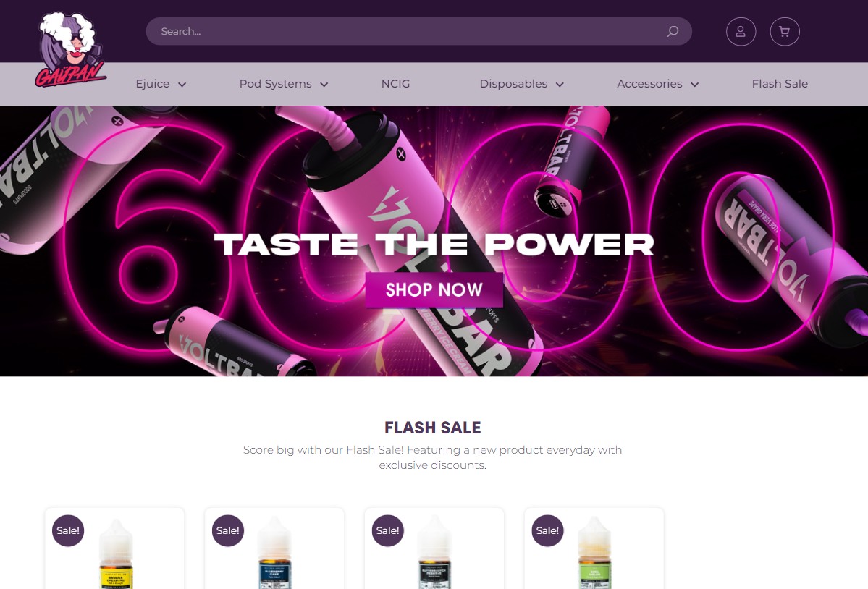868x589 pixels.
Task: Expand the Accessories dropdown chevron
Action: pyautogui.click(x=695, y=85)
